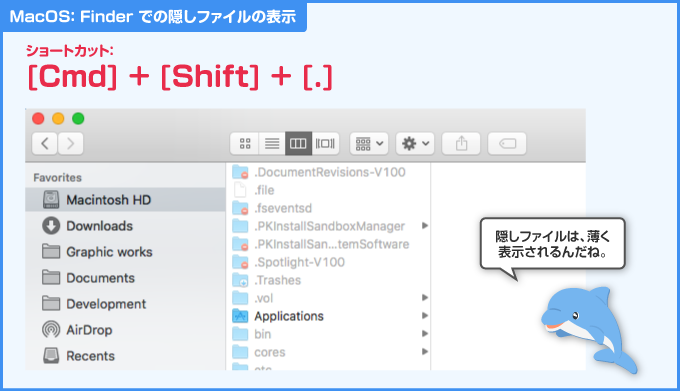The image size is (680, 391).
Task: Click the Macintosh HD drive icon
Action: (51, 200)
